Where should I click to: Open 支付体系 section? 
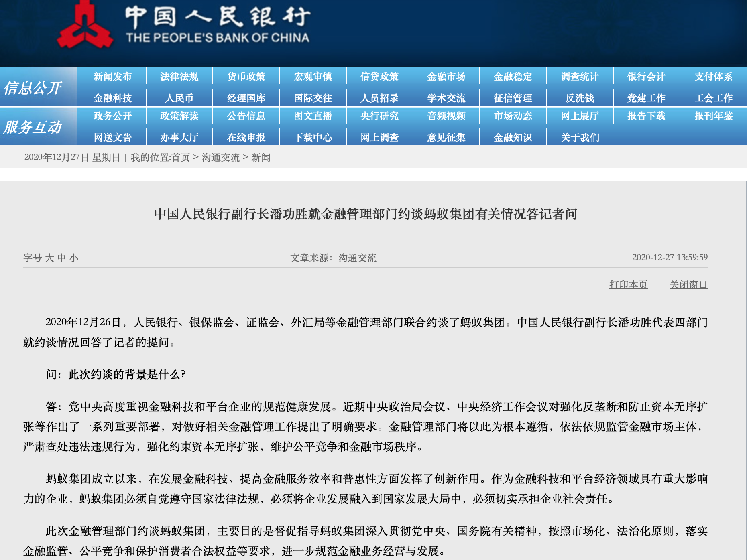click(713, 77)
